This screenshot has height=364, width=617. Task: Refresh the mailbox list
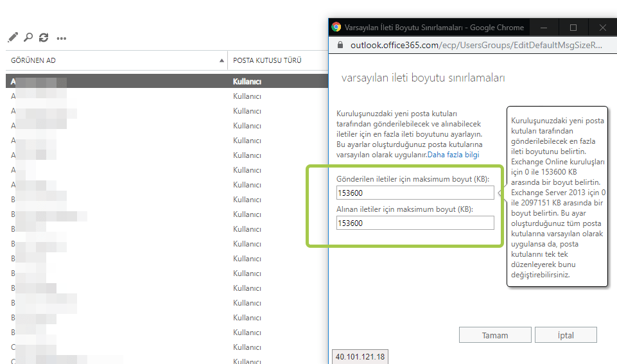[44, 37]
